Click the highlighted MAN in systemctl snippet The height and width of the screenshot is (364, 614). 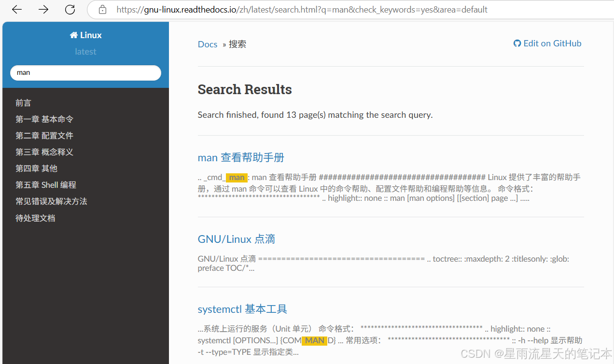315,341
